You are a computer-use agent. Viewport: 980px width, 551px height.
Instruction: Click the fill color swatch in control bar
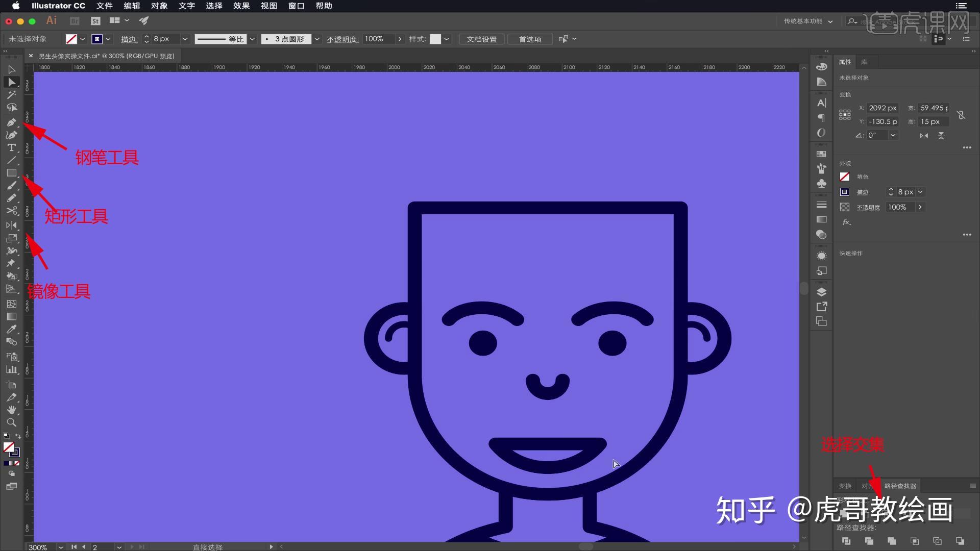[x=71, y=39]
